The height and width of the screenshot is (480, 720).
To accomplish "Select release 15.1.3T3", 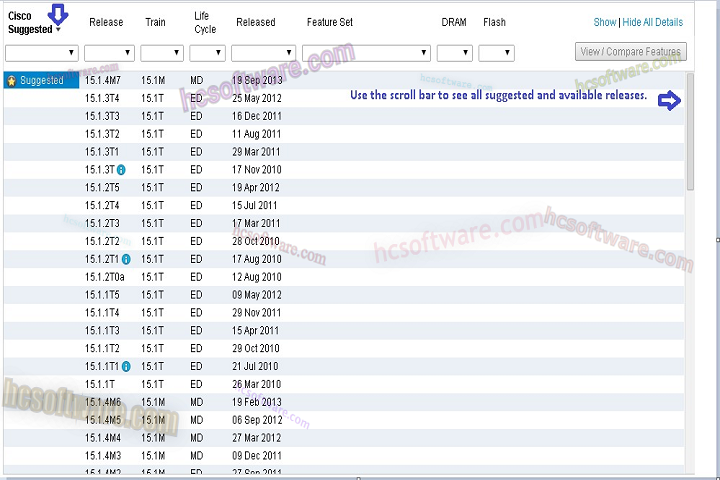I will pyautogui.click(x=102, y=116).
